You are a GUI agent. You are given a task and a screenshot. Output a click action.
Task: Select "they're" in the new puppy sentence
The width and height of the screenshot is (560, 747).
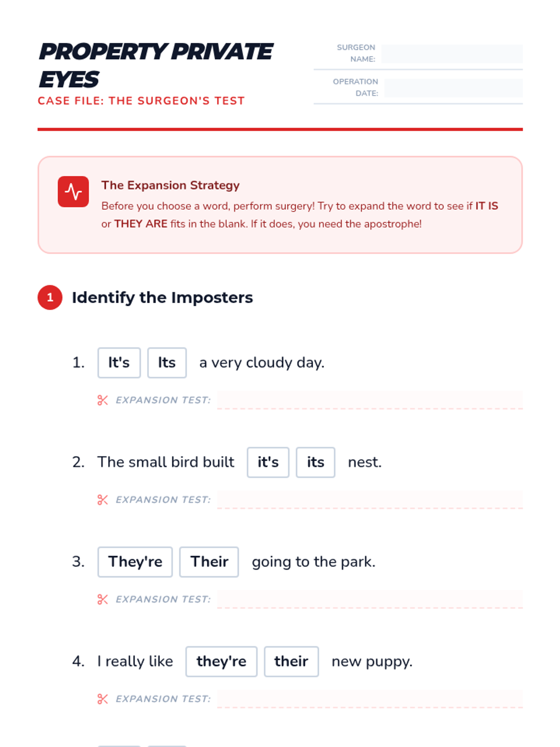(x=221, y=662)
